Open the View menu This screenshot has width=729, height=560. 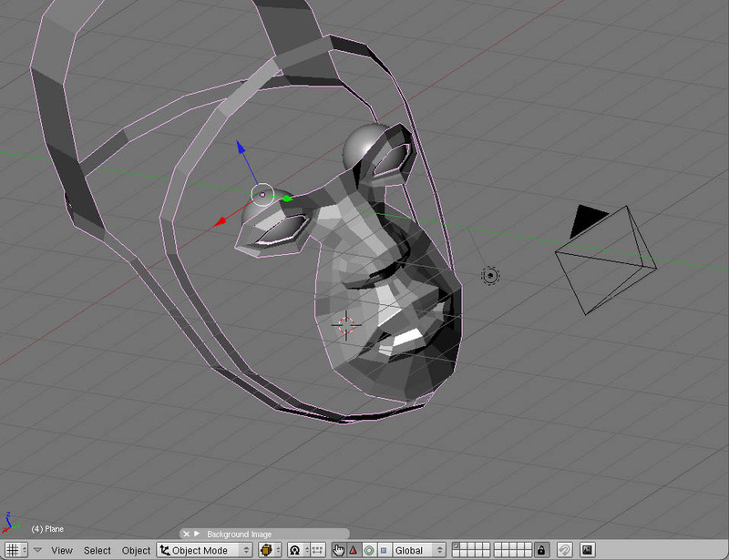tap(62, 550)
